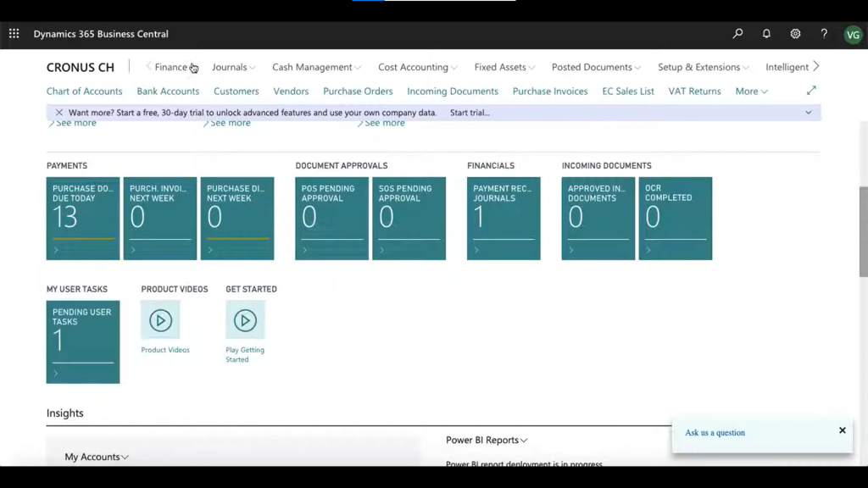This screenshot has width=868, height=488.
Task: Click the help question mark icon
Action: pos(823,33)
